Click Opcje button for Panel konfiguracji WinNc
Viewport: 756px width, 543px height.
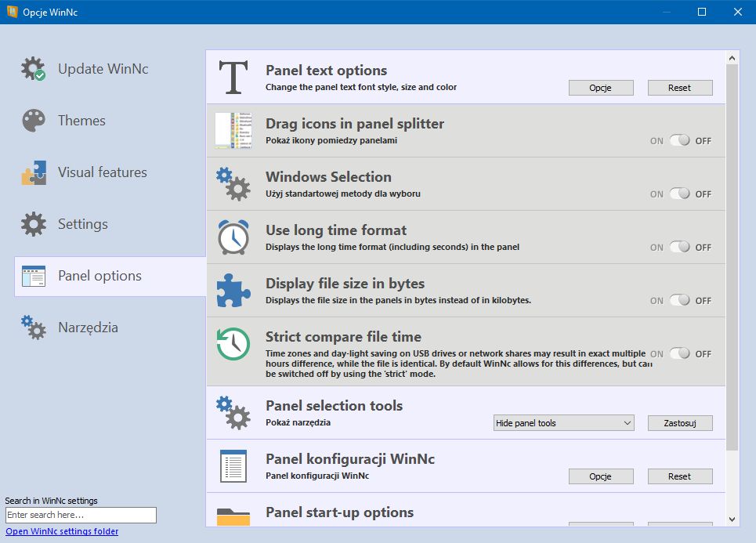point(601,476)
